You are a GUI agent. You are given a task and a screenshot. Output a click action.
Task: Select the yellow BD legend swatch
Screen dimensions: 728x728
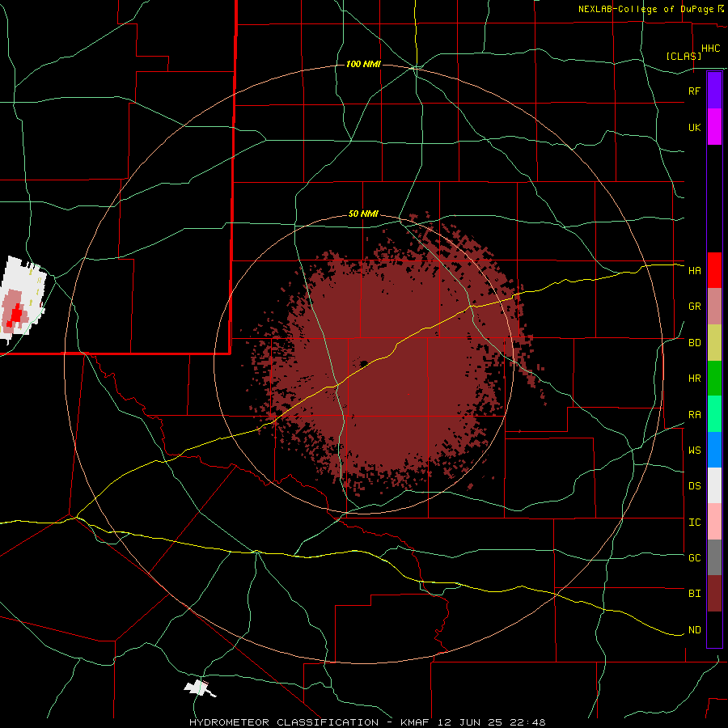(x=714, y=343)
